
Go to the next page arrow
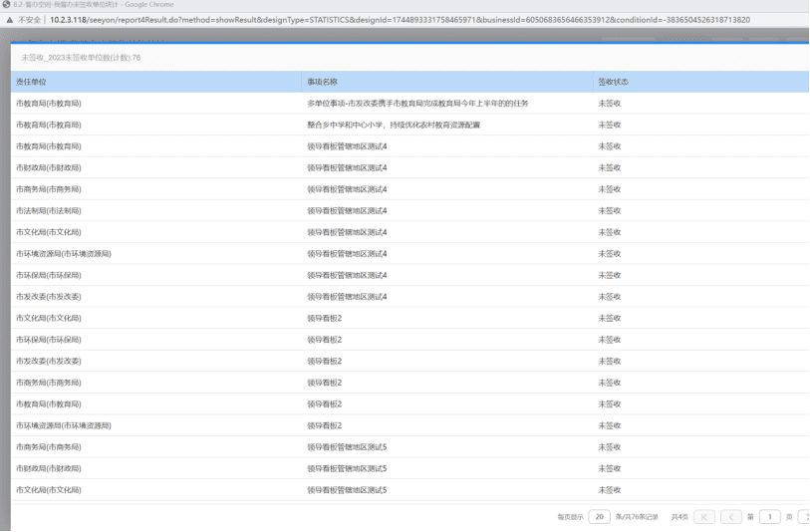(x=805, y=517)
